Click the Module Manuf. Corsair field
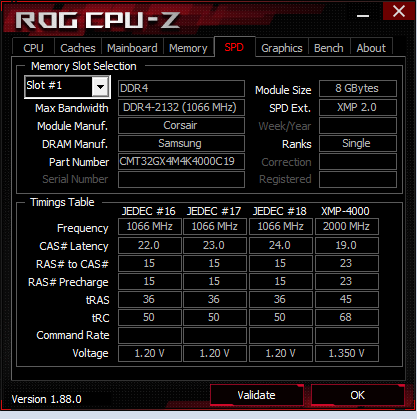Screen dimensions: 417x419 pyautogui.click(x=181, y=126)
